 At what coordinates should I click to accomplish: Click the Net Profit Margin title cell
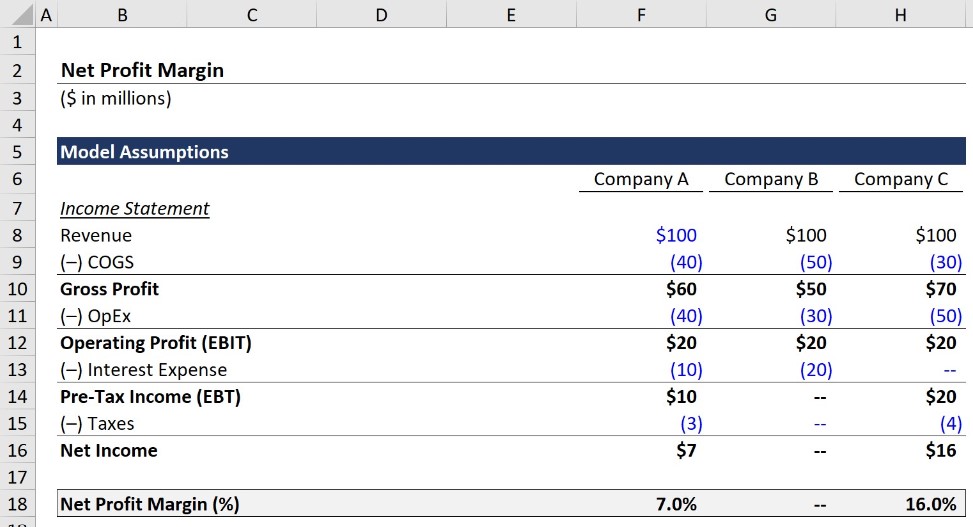(x=142, y=70)
